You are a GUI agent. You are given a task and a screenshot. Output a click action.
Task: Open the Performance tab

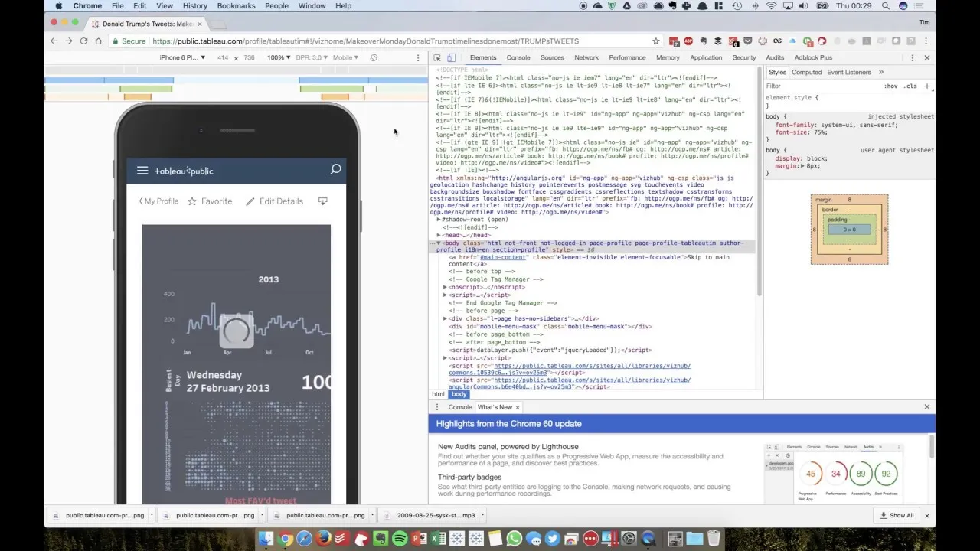click(x=627, y=57)
